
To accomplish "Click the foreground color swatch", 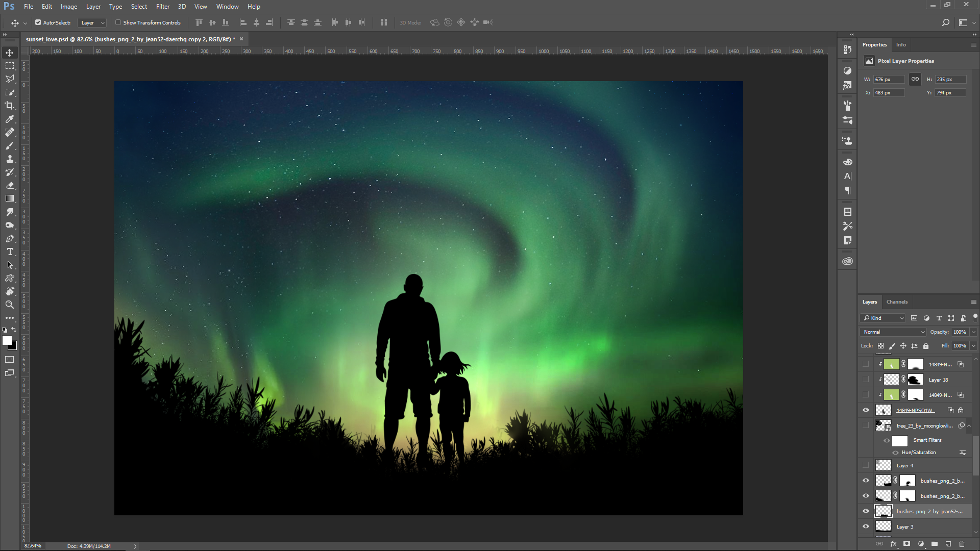I will click(x=7, y=340).
